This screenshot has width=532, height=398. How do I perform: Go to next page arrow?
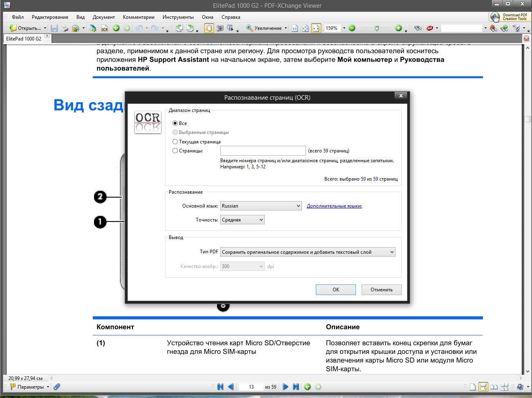click(x=285, y=387)
